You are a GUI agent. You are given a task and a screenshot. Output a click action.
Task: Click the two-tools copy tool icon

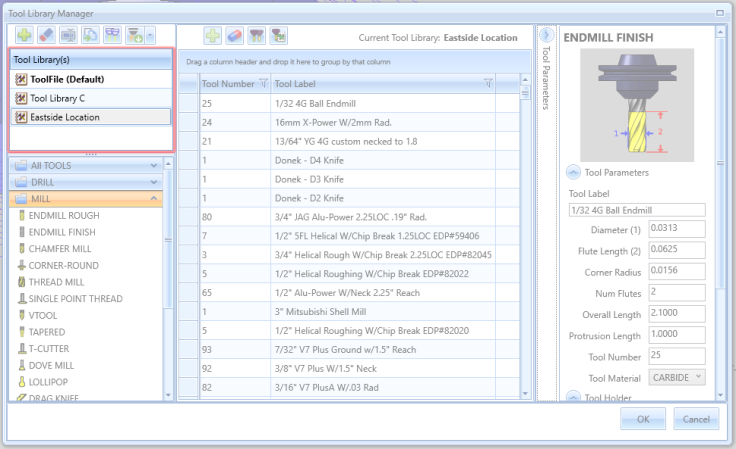point(256,36)
